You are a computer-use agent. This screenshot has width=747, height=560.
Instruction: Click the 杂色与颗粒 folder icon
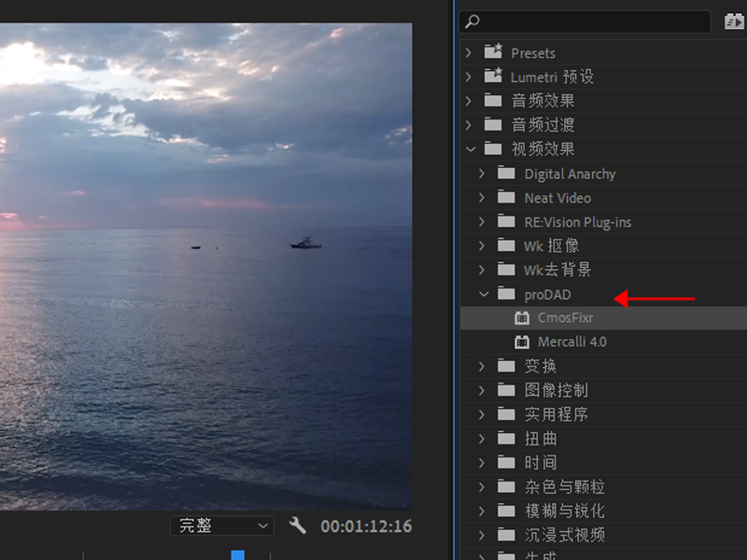(506, 486)
